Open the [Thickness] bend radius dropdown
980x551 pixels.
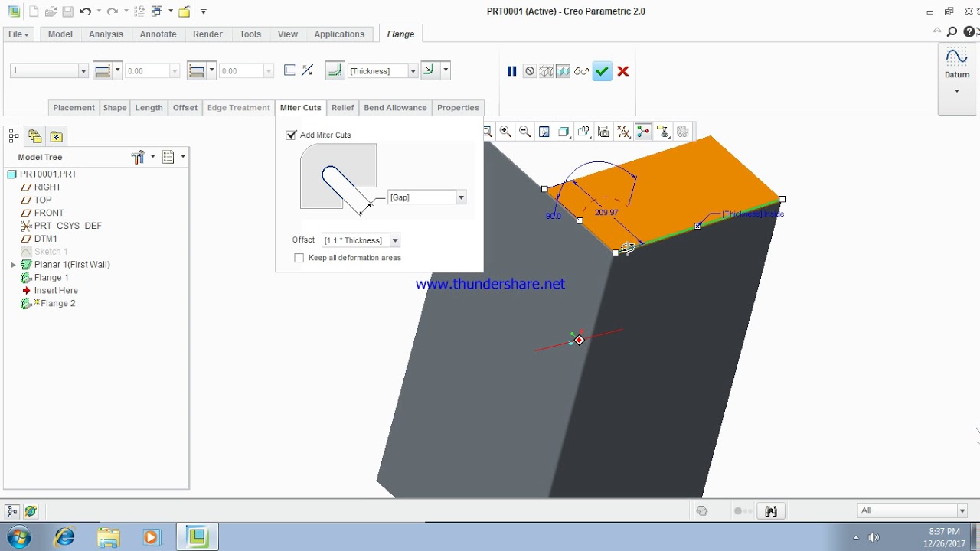pos(413,71)
